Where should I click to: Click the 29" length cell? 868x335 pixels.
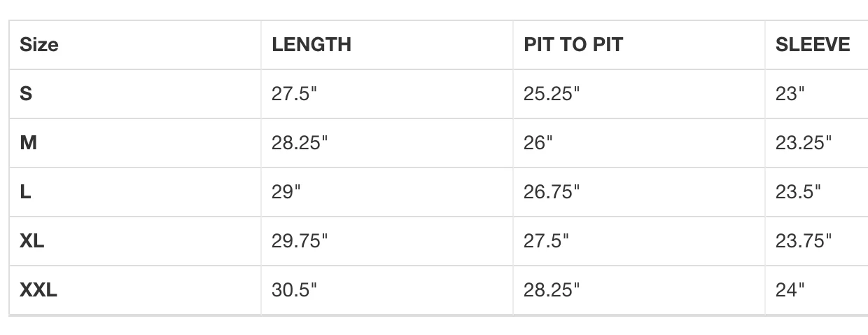tap(286, 192)
